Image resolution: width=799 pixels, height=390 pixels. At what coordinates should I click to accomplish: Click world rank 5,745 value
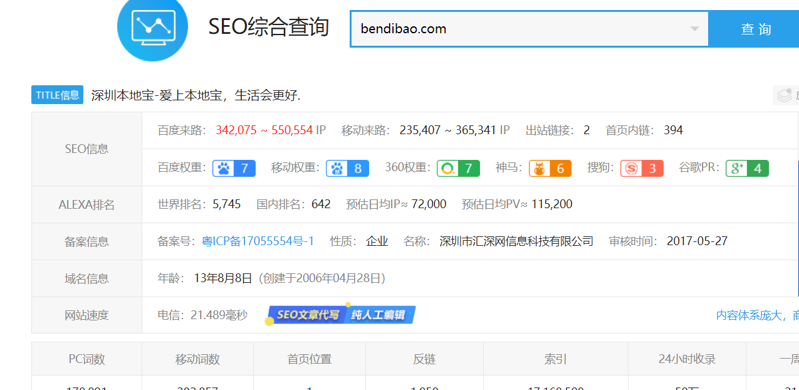(227, 204)
